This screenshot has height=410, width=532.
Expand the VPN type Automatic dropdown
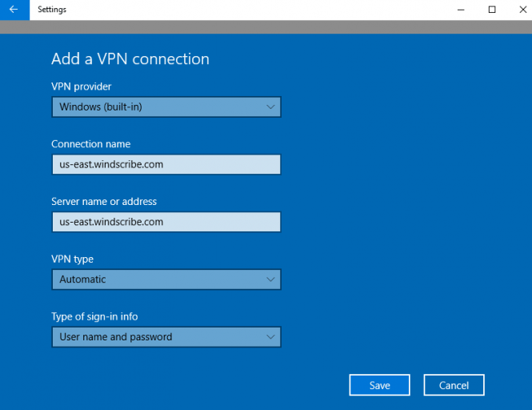click(166, 279)
